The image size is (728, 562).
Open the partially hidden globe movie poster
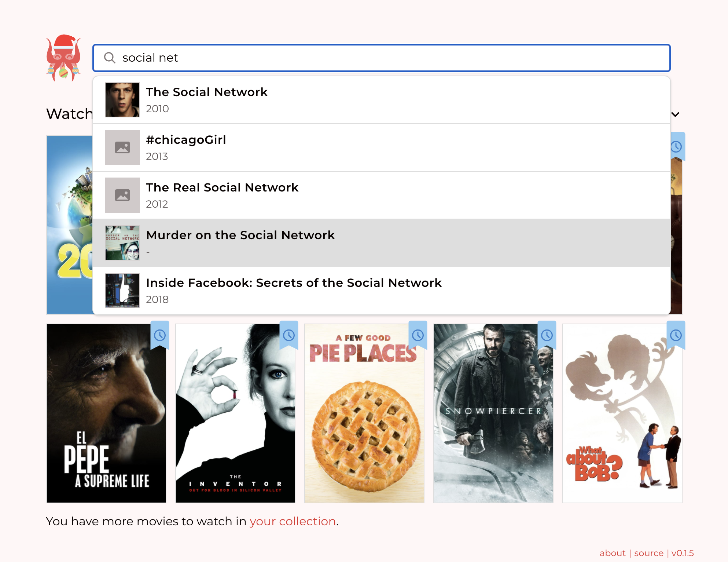tap(70, 225)
